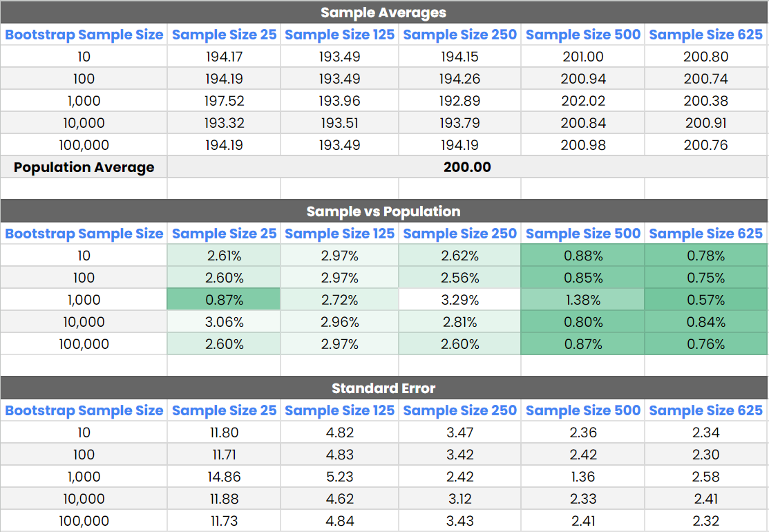Click the 3.06% percentage cell
769x532 pixels.
(x=225, y=322)
